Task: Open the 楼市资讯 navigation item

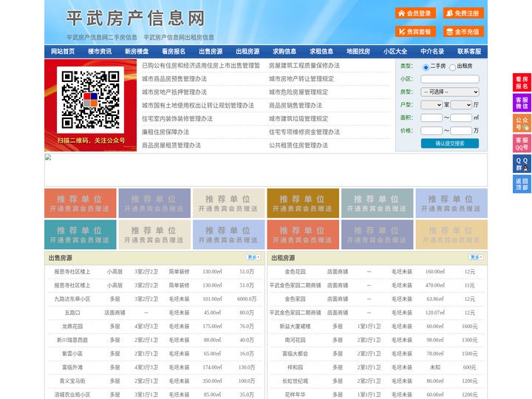Action: point(100,52)
